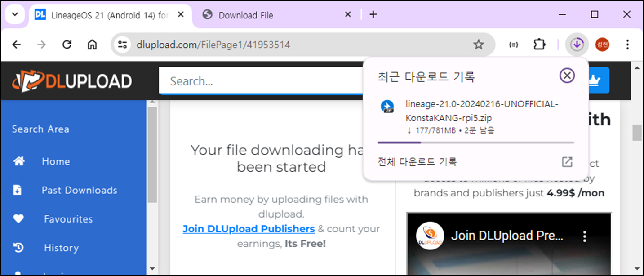
Task: Open the curly braces extension icon
Action: point(514,45)
